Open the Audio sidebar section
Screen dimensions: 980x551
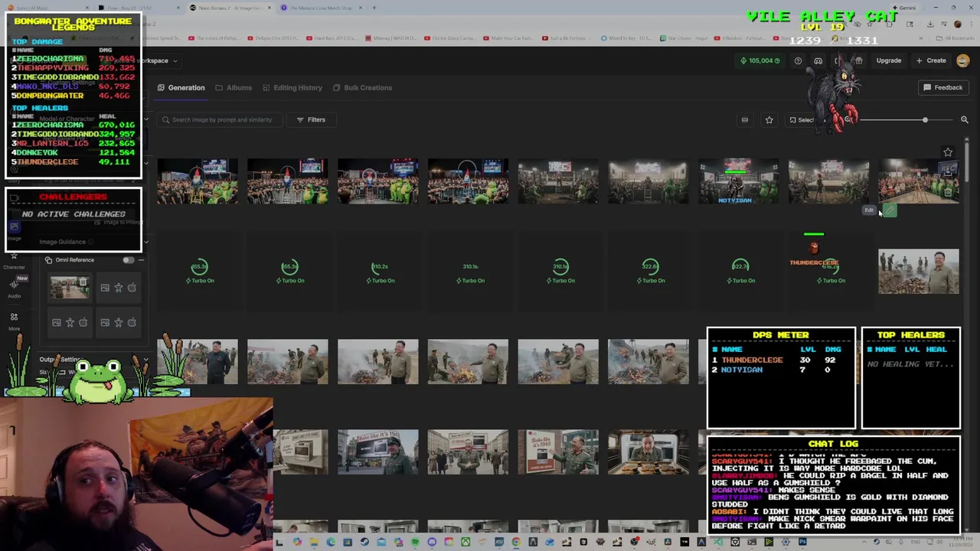[x=14, y=288]
